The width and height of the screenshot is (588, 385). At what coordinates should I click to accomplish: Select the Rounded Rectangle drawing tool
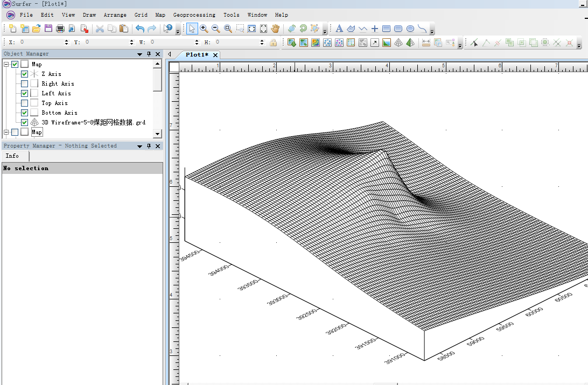[398, 29]
